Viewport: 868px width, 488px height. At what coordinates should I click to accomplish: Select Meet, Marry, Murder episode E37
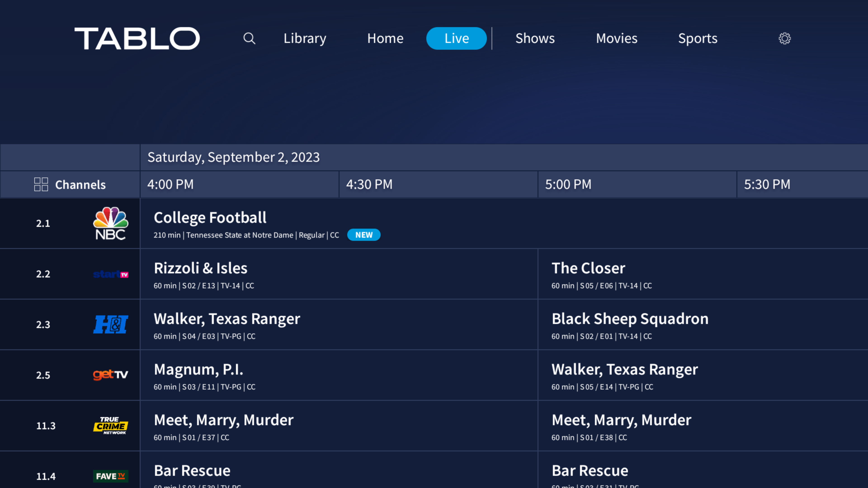coord(339,426)
